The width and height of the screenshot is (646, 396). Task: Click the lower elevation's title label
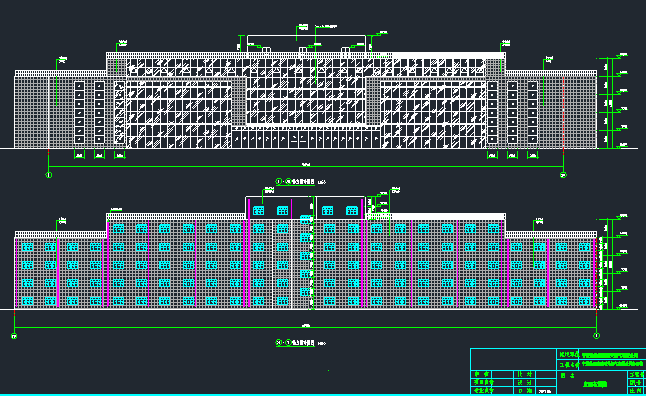tap(295, 343)
